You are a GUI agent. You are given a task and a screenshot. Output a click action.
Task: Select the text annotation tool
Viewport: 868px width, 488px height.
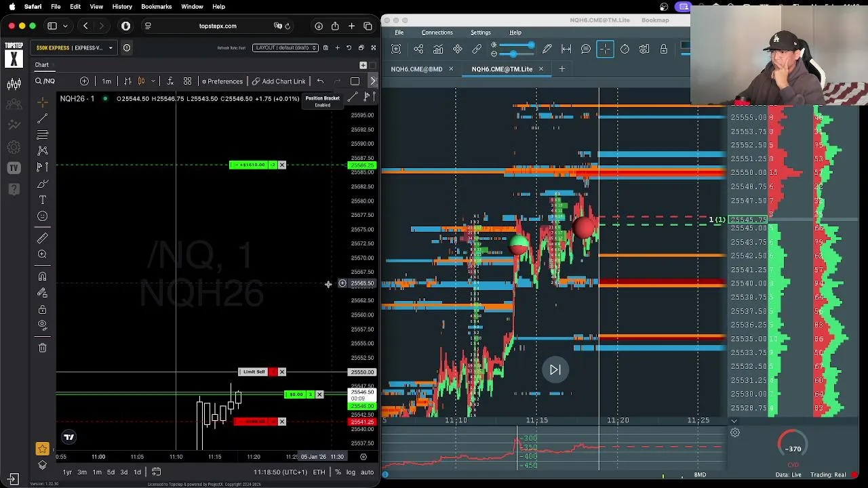[42, 200]
